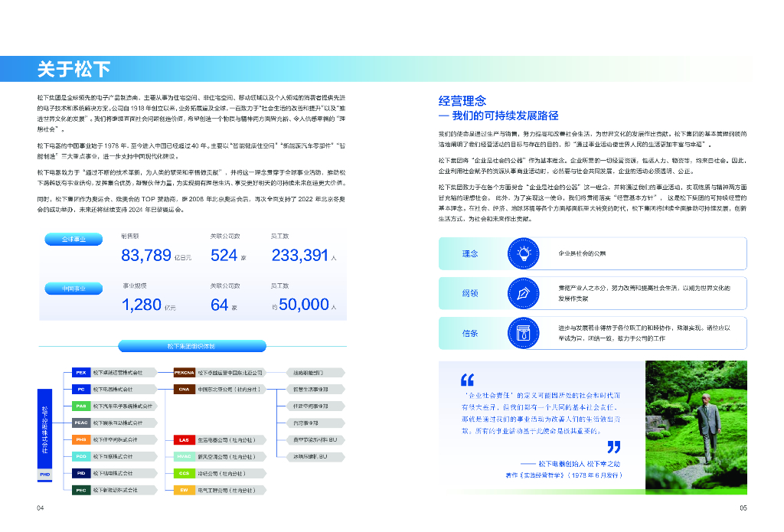Click the gray PEAC badge

(x=81, y=423)
